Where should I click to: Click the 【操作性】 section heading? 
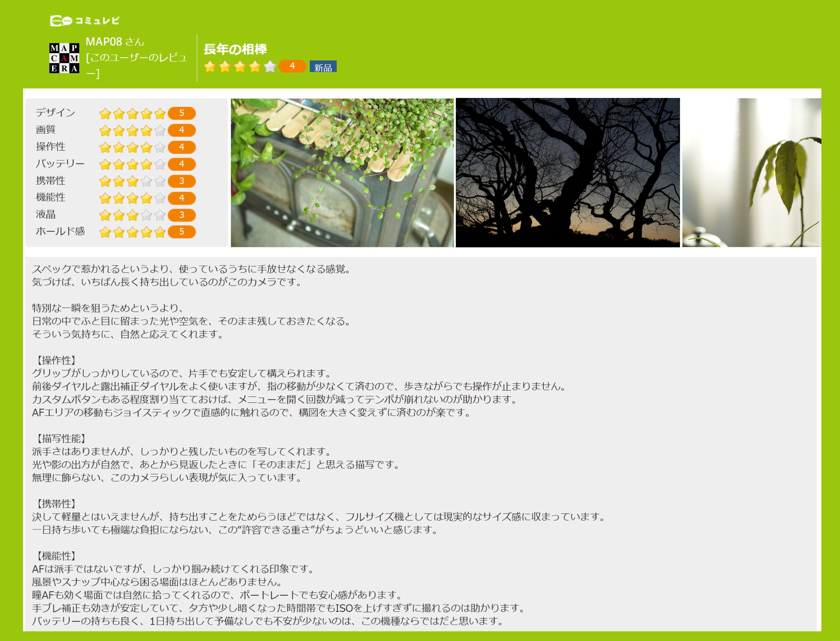point(56,361)
